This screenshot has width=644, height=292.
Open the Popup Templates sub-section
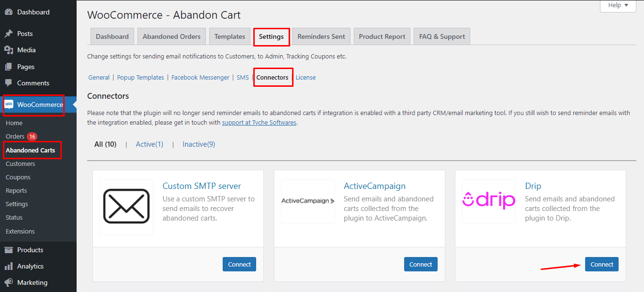pyautogui.click(x=141, y=77)
